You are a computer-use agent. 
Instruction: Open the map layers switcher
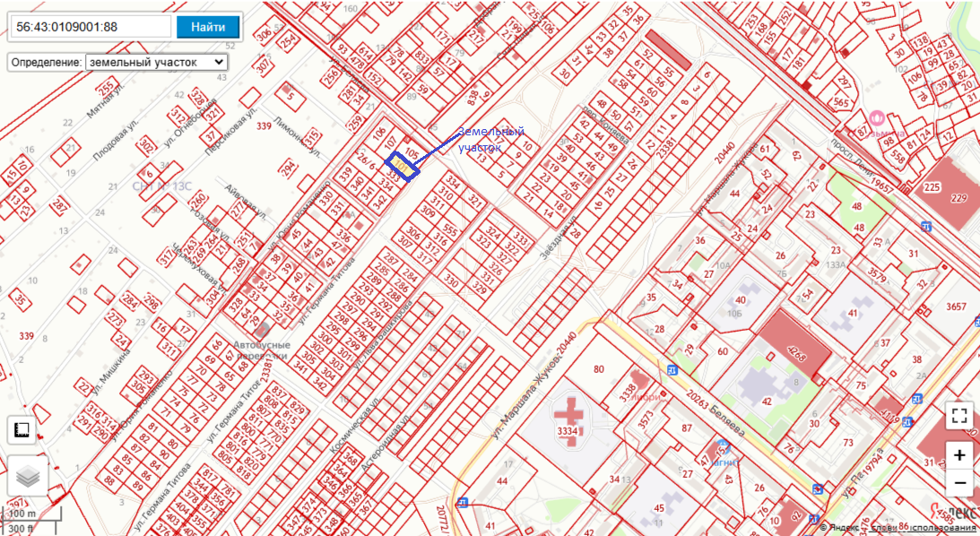[28, 476]
